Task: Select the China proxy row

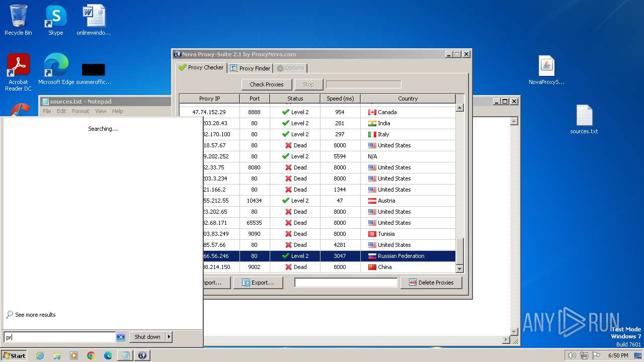Action: tap(317, 267)
